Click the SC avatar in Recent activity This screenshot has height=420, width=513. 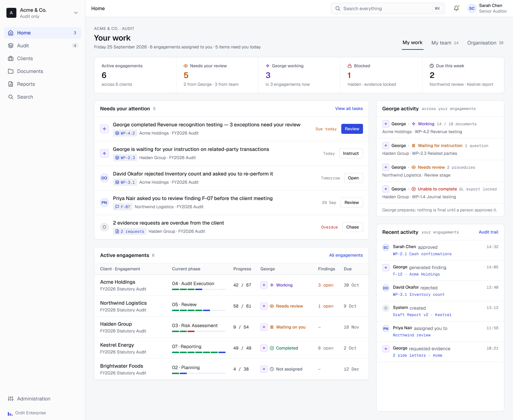pos(386,247)
